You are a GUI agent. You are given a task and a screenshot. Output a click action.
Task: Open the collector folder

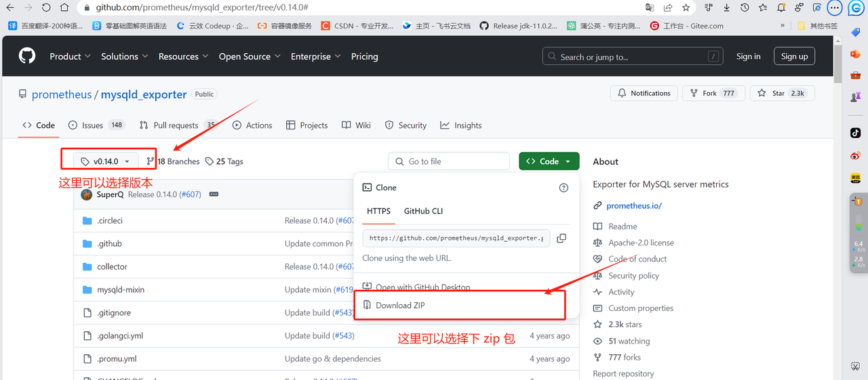tap(112, 267)
